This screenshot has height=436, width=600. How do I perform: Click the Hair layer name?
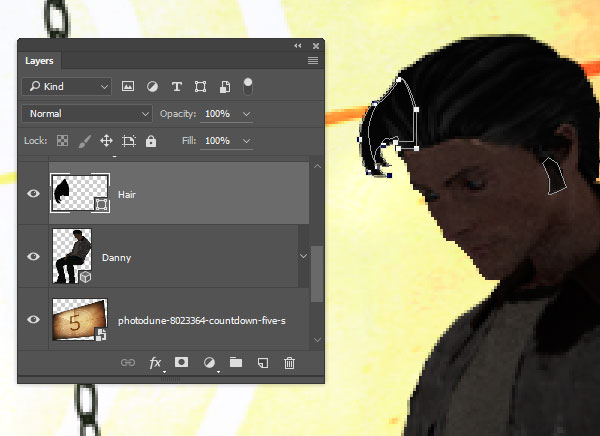point(127,195)
